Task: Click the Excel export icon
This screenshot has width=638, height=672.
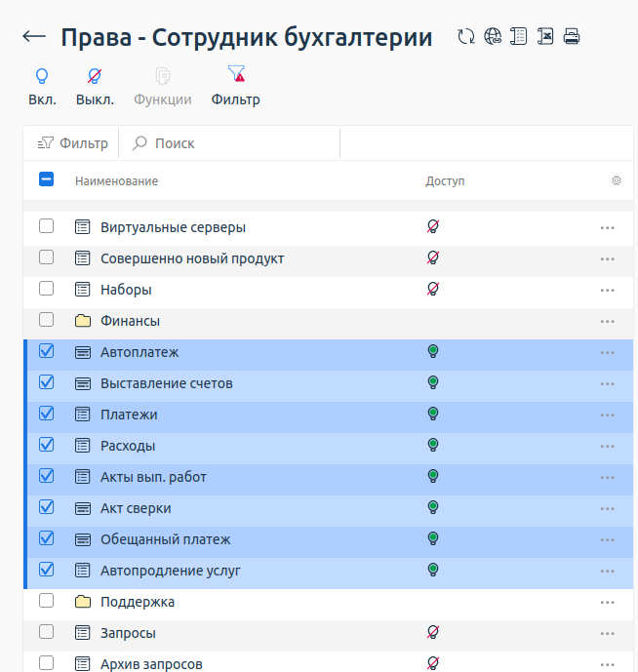Action: 546,37
